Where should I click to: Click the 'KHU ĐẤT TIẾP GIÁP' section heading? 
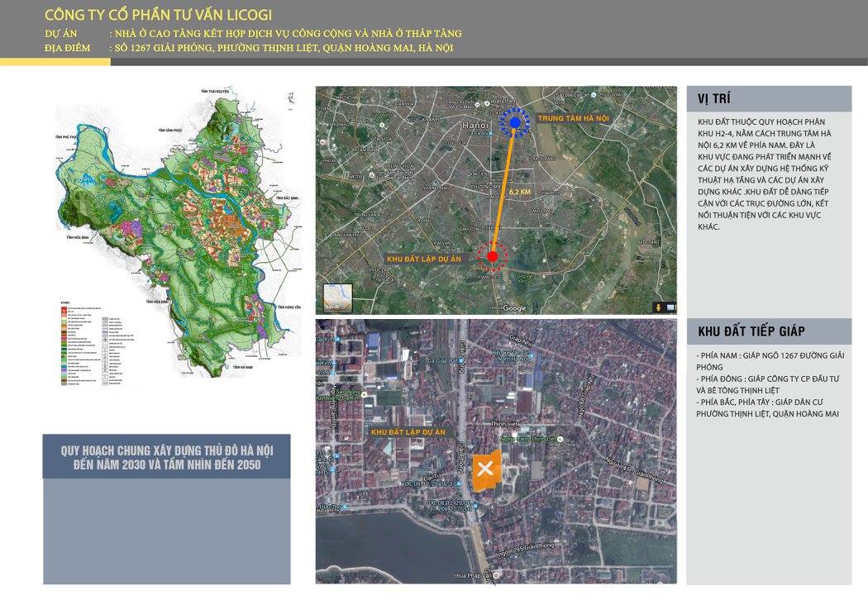[x=751, y=332]
